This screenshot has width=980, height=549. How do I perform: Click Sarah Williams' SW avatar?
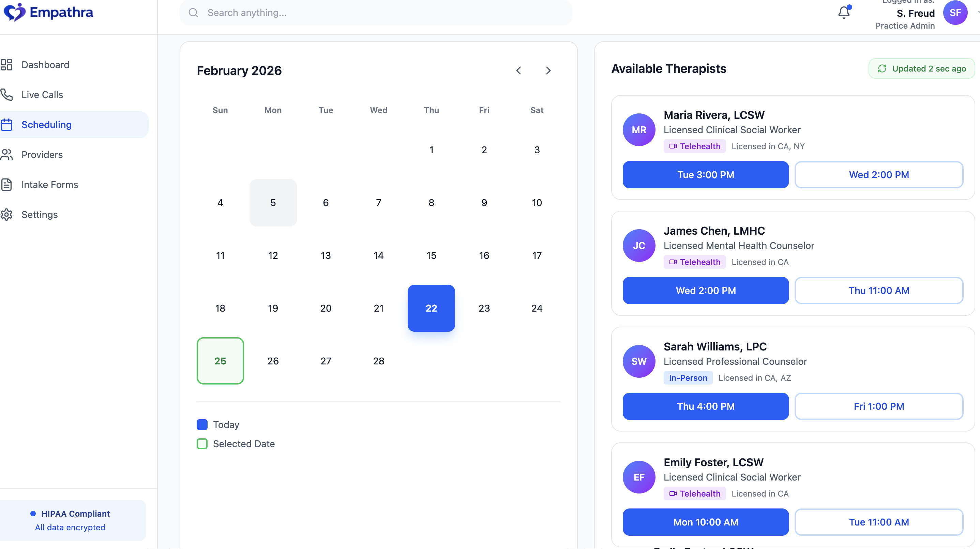pos(639,361)
